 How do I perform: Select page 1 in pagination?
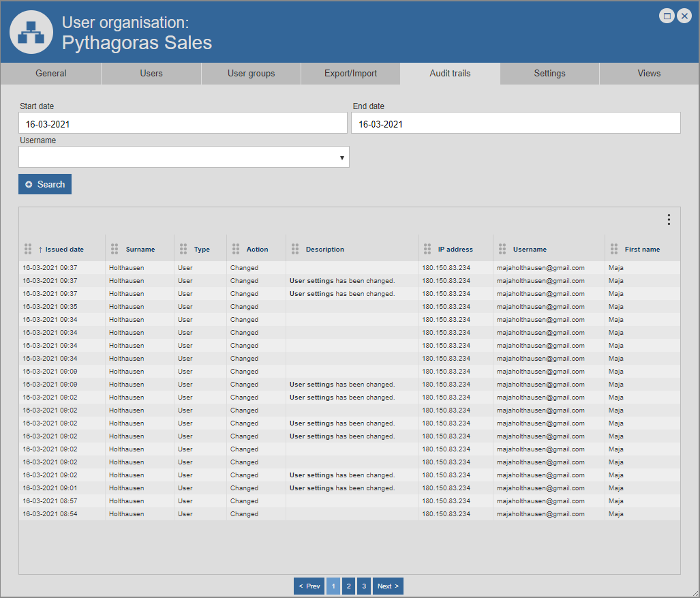333,586
